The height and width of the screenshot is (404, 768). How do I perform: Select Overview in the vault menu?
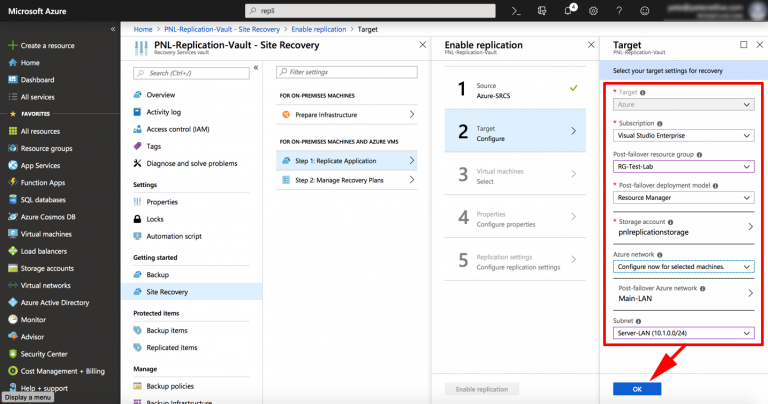161,95
